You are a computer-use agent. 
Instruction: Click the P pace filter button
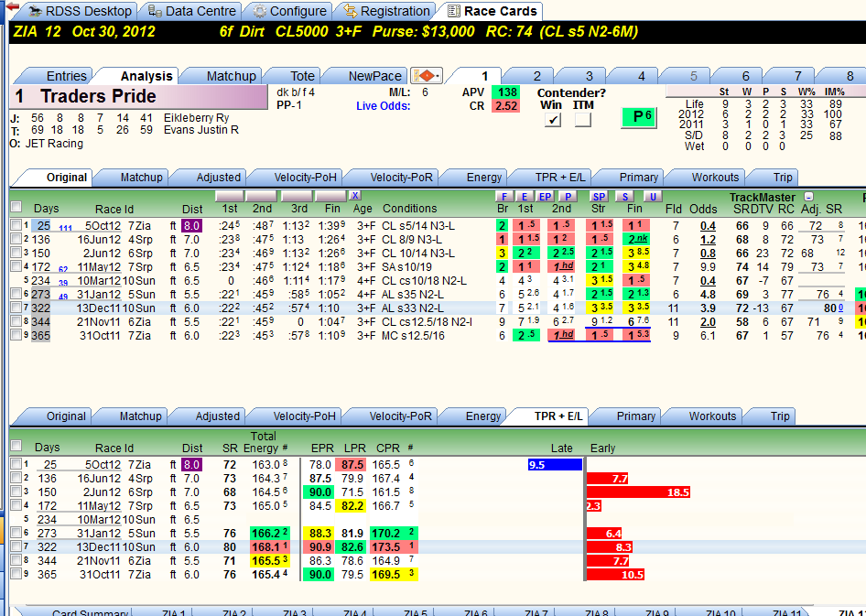pyautogui.click(x=568, y=197)
